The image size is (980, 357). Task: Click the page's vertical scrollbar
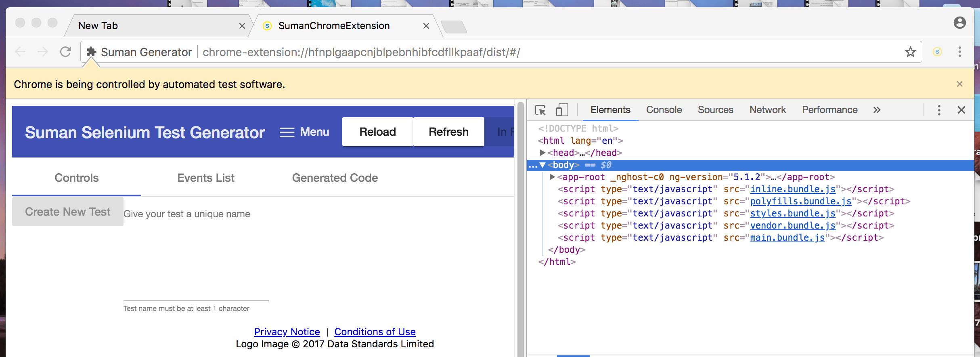click(x=521, y=228)
